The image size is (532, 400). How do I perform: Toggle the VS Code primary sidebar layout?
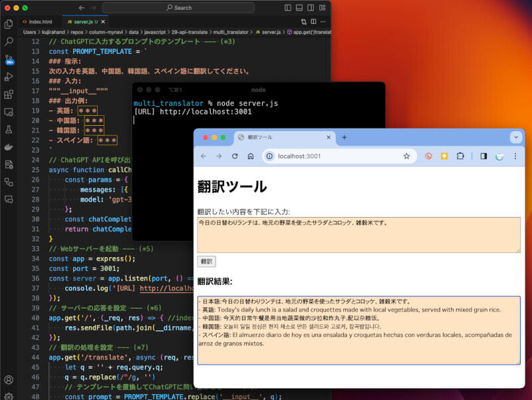click(287, 7)
